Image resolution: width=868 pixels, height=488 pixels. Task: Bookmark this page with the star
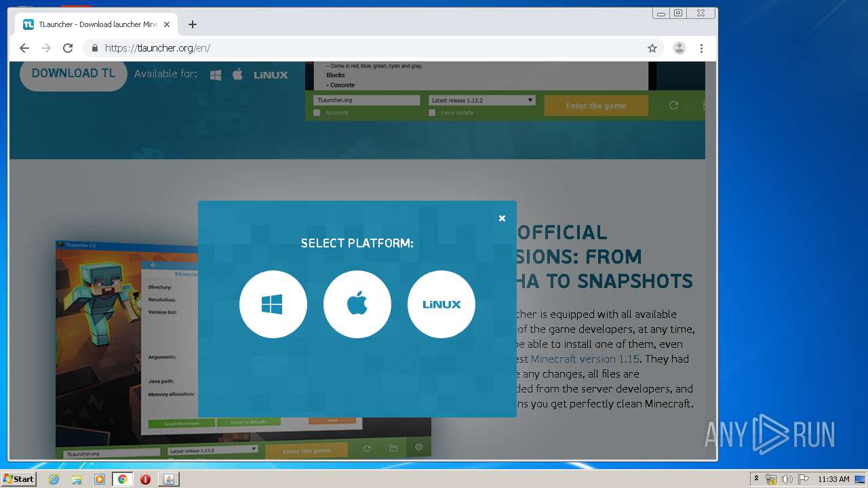(x=652, y=48)
